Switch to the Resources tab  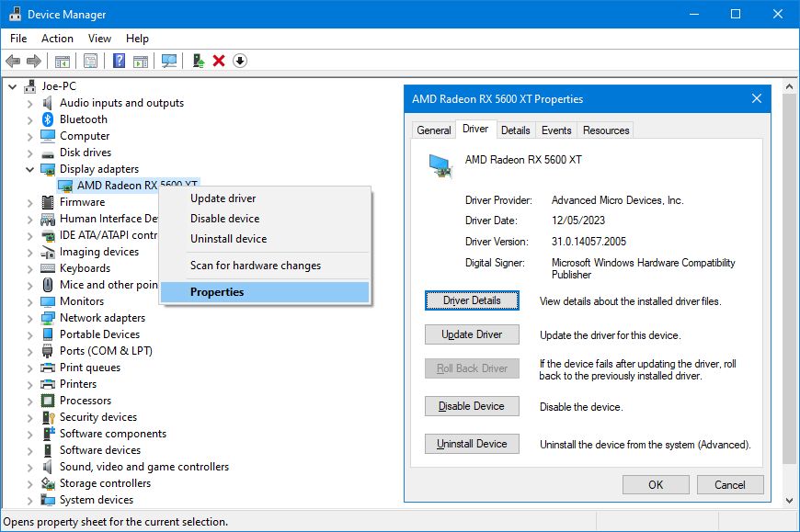pyautogui.click(x=606, y=130)
